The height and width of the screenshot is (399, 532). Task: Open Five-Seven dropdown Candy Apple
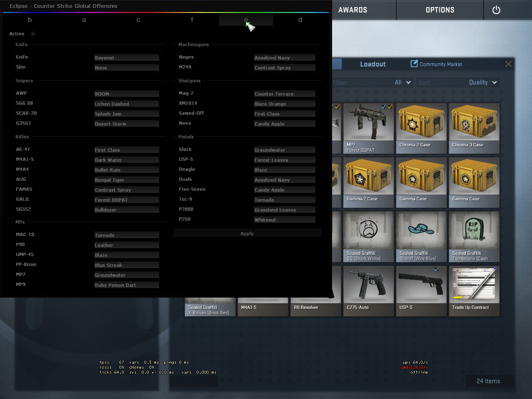coord(285,190)
